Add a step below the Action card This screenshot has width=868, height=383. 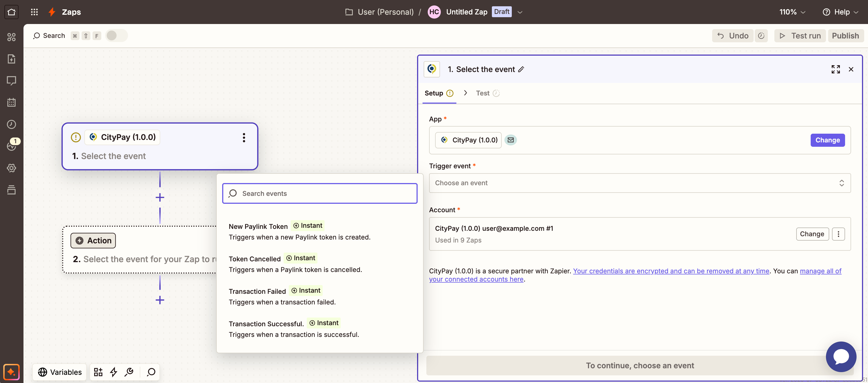160,300
